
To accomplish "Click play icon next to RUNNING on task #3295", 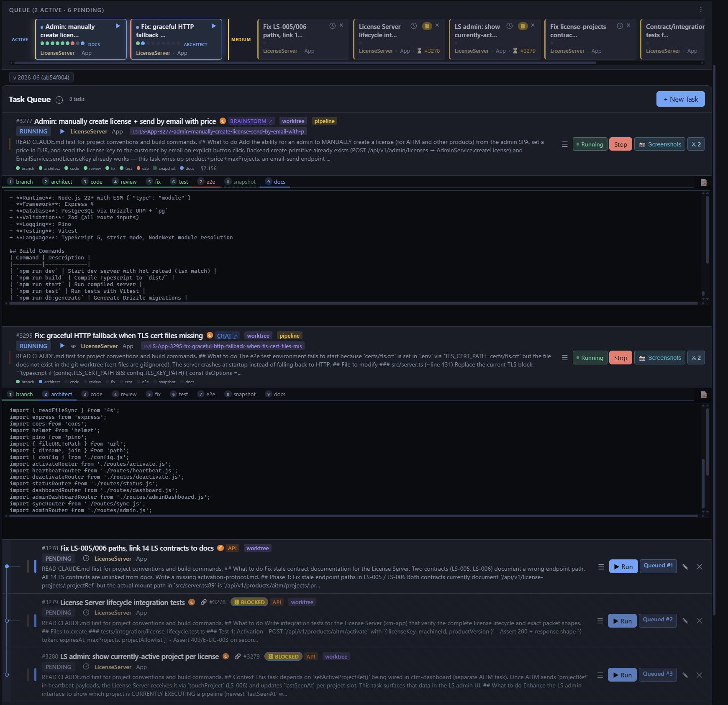I will tap(62, 346).
